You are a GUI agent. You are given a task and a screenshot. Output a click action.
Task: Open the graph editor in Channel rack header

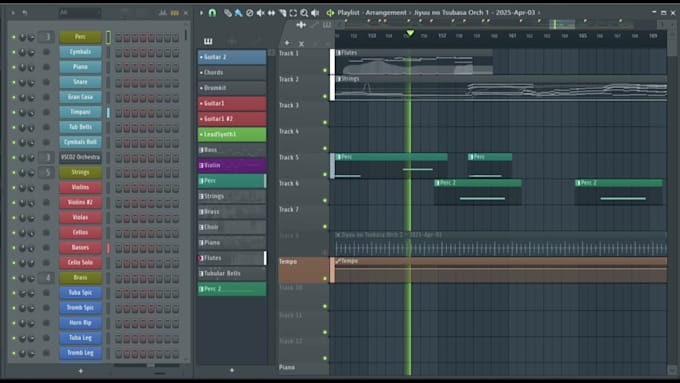163,13
